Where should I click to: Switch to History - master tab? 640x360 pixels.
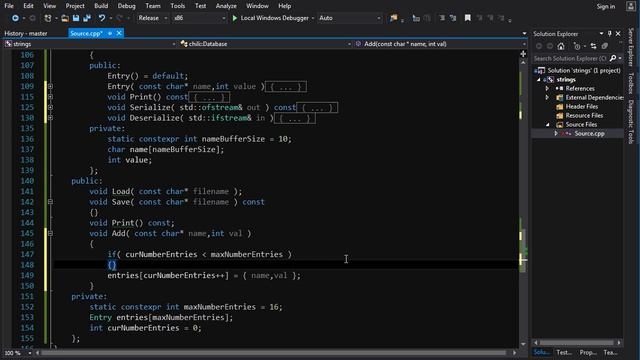point(26,33)
